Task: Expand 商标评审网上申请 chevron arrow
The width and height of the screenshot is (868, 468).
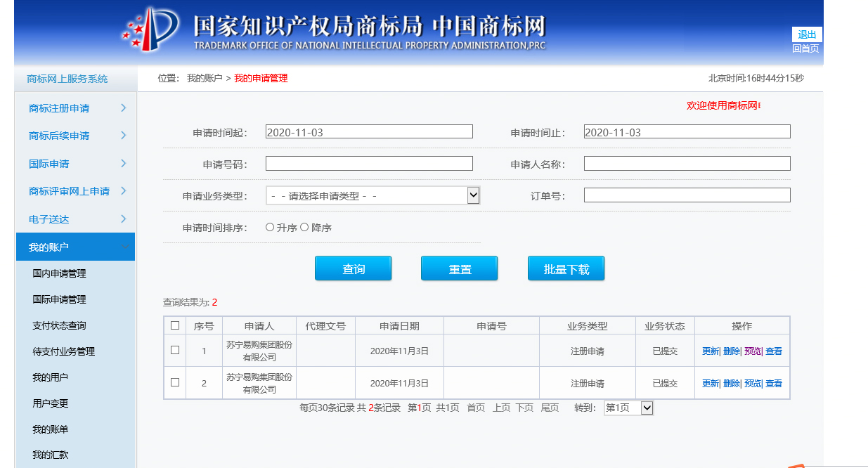Action: tap(124, 190)
